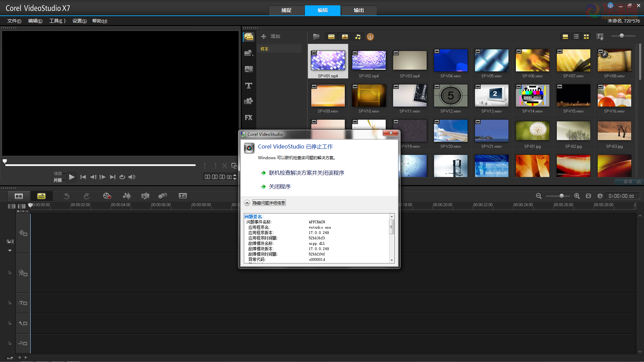Click the zoom out magnifier on timeline
The width and height of the screenshot is (644, 362).
(x=539, y=196)
